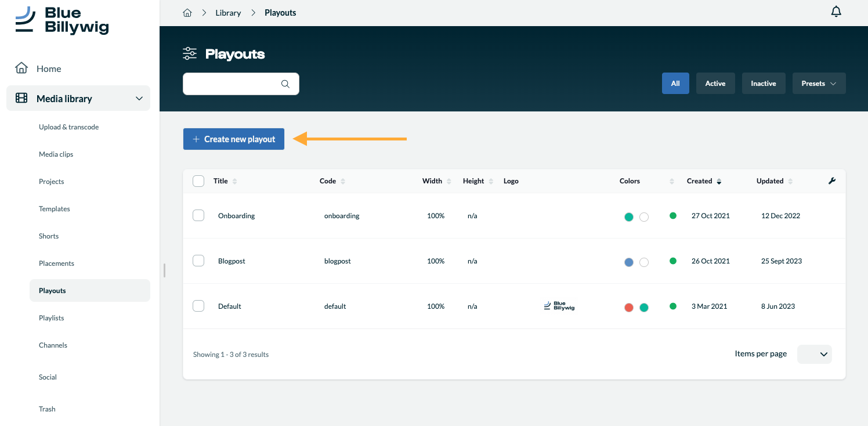The image size is (868, 426).
Task: Click the blue color swatch in the Blogpost row
Action: pyautogui.click(x=628, y=262)
